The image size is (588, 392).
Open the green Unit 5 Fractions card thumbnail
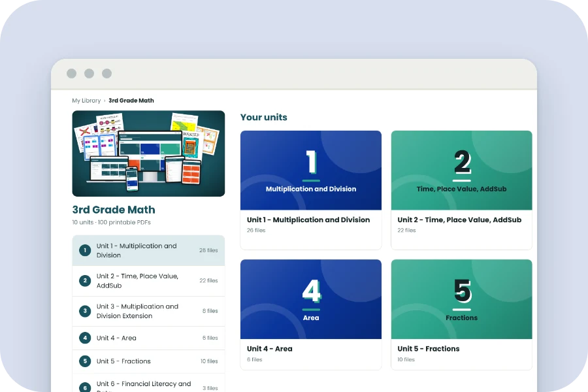[462, 299]
